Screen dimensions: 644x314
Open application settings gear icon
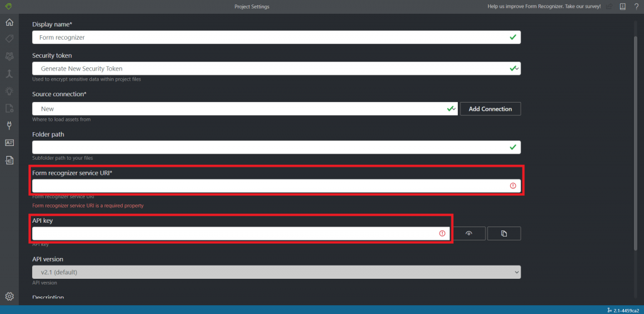[x=9, y=296]
